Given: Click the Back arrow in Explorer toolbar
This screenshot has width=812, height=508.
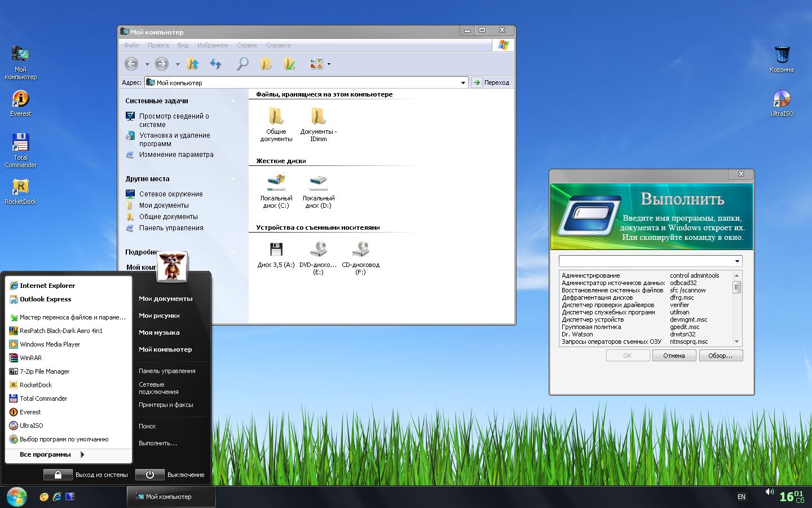Looking at the screenshot, I should click(131, 64).
